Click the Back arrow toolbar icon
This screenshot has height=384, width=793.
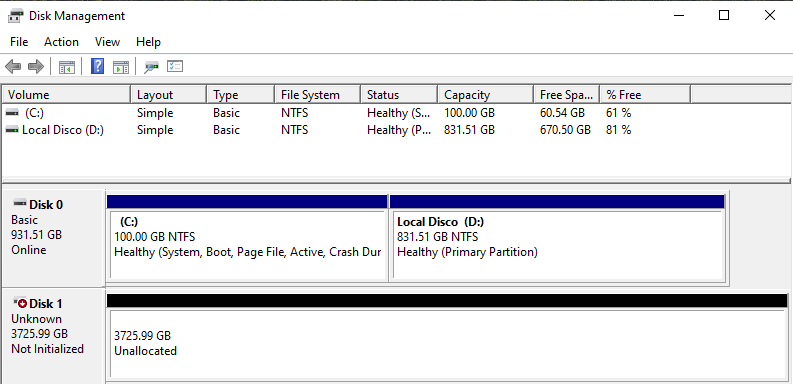coord(13,66)
